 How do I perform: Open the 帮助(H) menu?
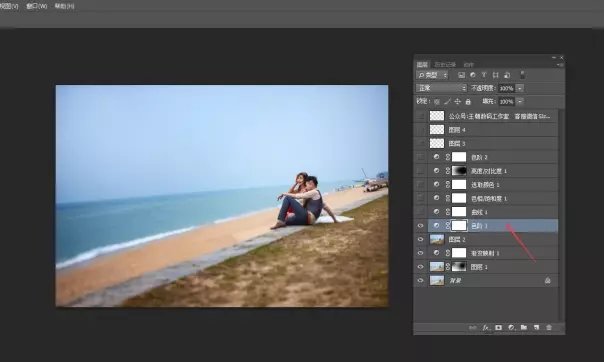coord(64,6)
